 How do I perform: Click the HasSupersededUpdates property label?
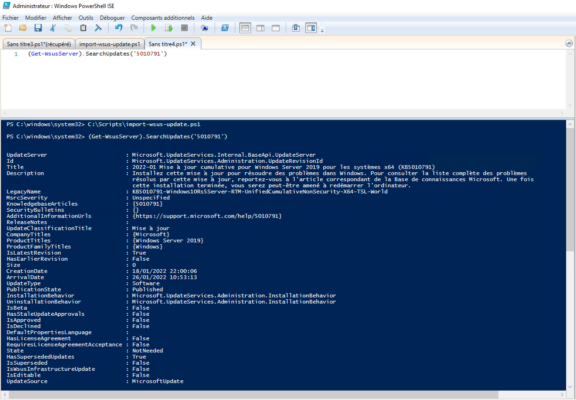coord(40,357)
